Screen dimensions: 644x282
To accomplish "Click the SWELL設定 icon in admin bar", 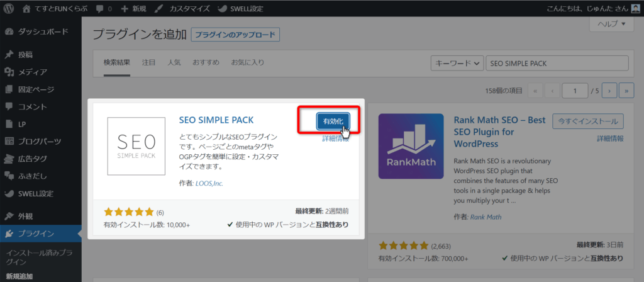I will tap(221, 8).
